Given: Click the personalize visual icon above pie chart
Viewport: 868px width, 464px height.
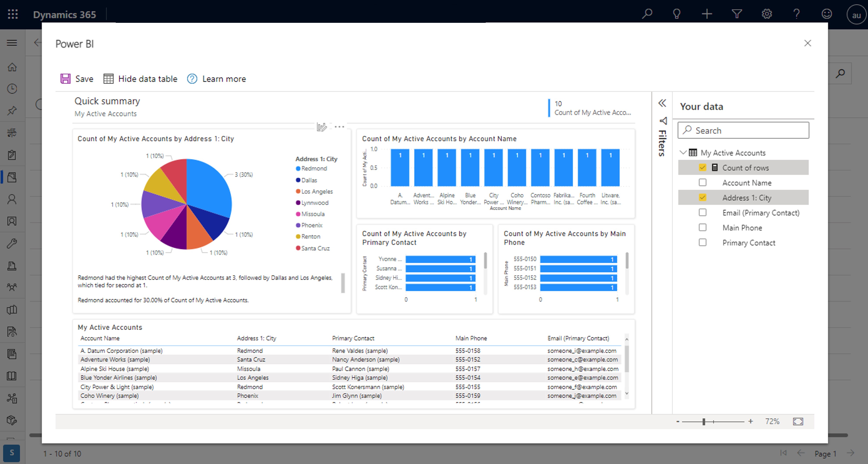Looking at the screenshot, I should [322, 127].
